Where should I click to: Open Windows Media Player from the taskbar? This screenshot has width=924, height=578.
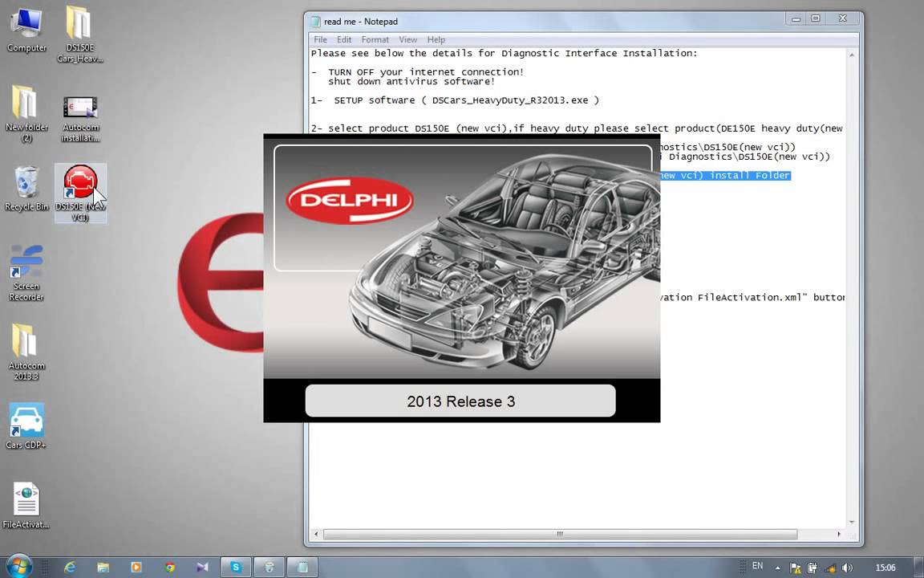[x=136, y=568]
